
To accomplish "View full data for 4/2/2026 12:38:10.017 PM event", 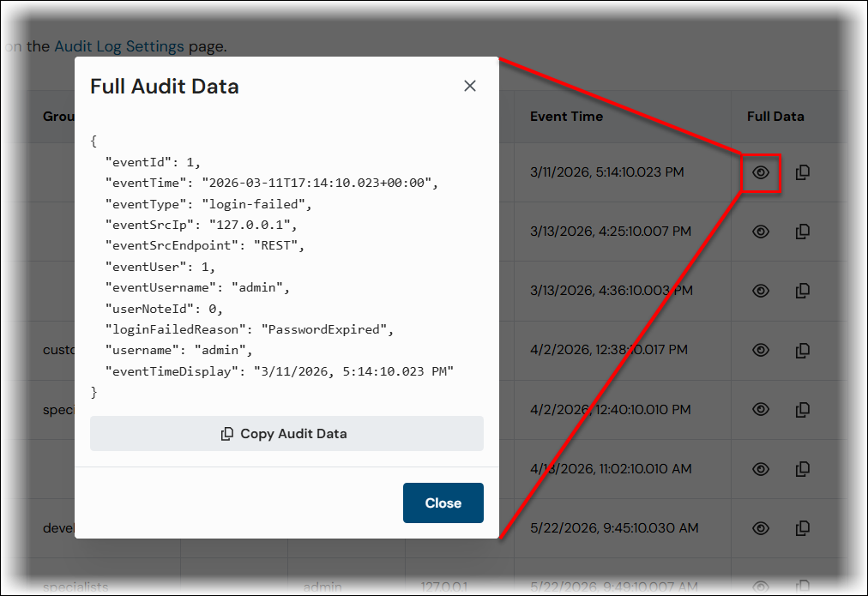I will [x=761, y=350].
